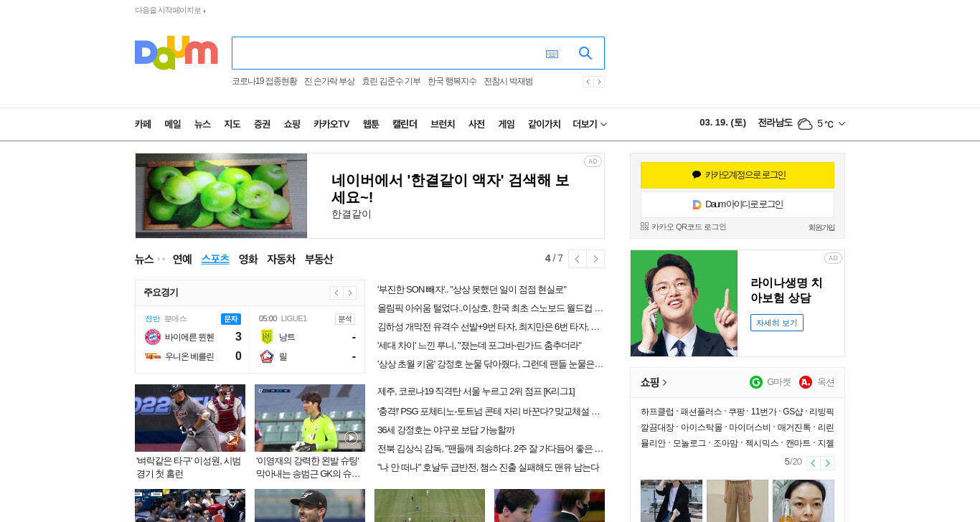The width and height of the screenshot is (980, 522).
Task: Select the 영화 content tab
Action: 248,259
